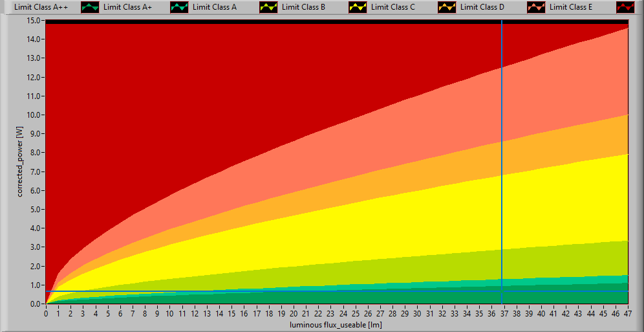Click the plot icon right of Limit Class C

(448, 7)
